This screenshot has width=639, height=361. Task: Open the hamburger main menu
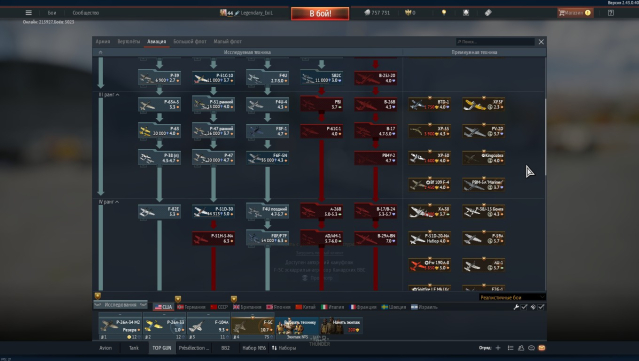pyautogui.click(x=29, y=13)
